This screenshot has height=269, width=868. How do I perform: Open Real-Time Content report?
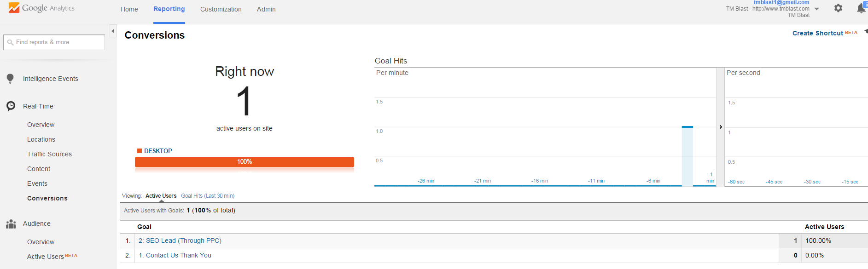click(x=39, y=169)
